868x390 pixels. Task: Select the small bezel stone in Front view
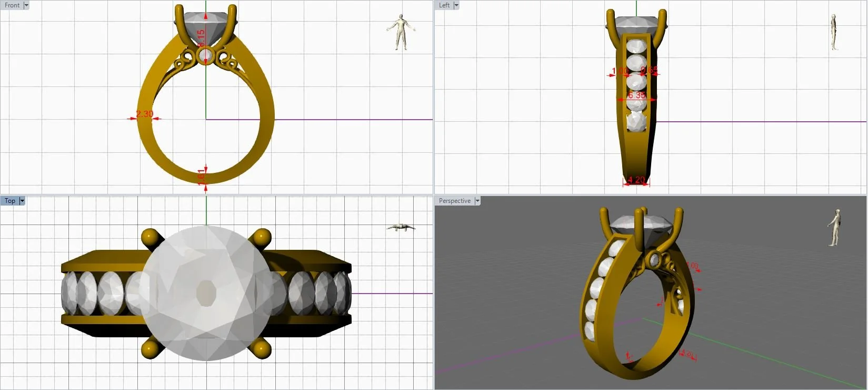point(205,55)
